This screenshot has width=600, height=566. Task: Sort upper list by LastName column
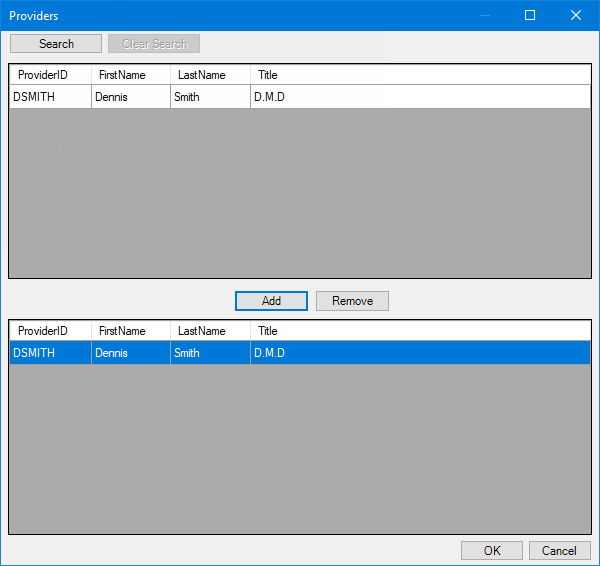click(210, 75)
